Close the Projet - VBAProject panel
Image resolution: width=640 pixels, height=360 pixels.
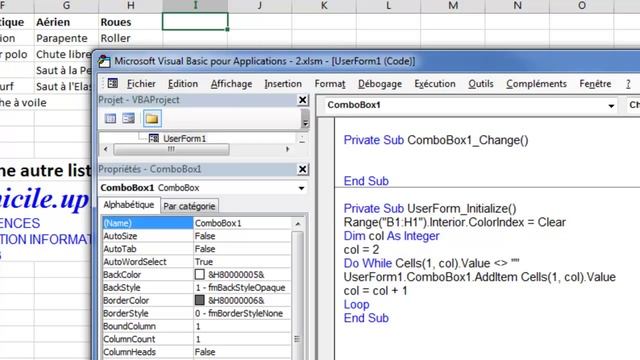tap(302, 100)
